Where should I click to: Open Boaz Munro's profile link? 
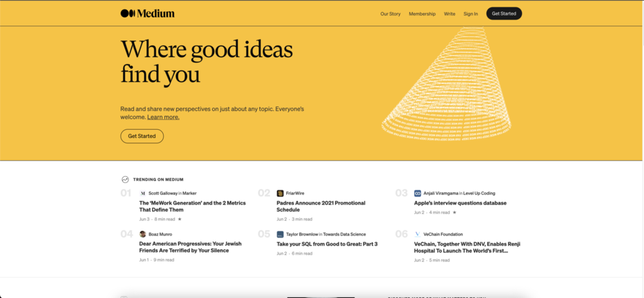tap(160, 234)
